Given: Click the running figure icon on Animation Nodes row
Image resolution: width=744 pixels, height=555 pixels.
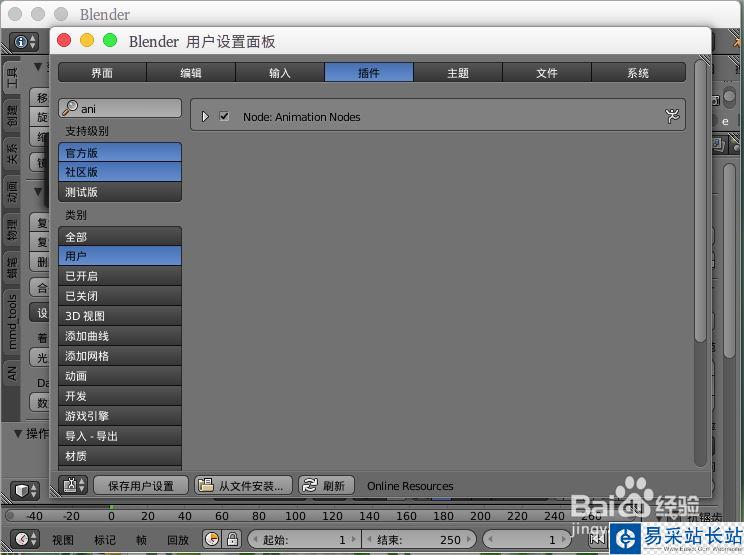Looking at the screenshot, I should [x=672, y=116].
